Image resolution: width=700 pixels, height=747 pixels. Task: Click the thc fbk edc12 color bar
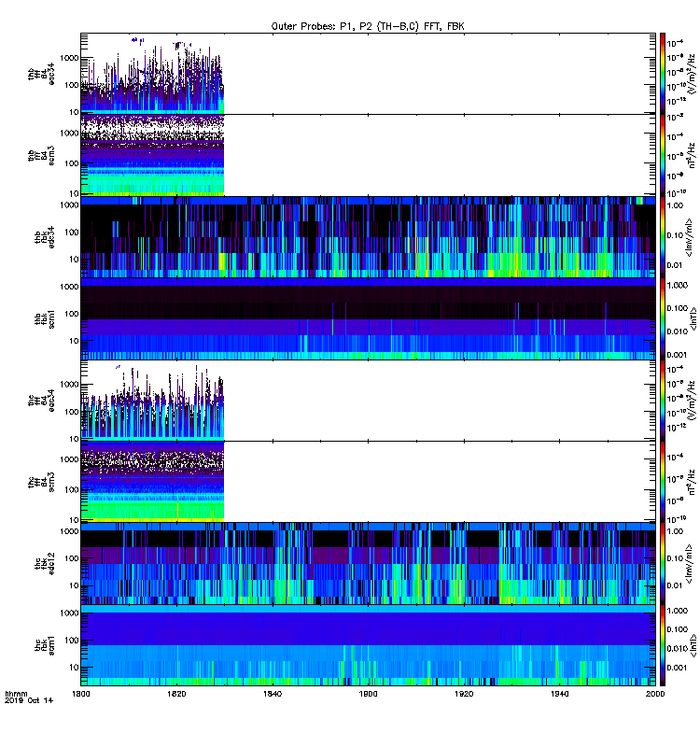point(663,564)
